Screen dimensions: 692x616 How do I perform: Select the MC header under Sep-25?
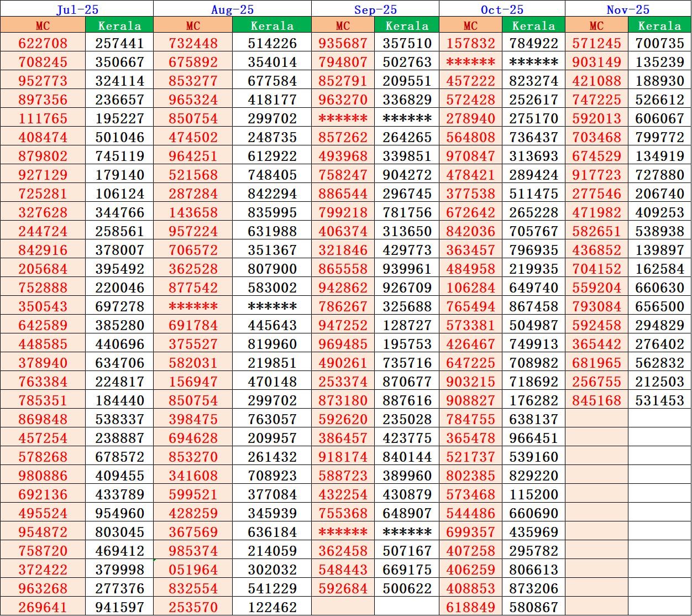point(343,25)
